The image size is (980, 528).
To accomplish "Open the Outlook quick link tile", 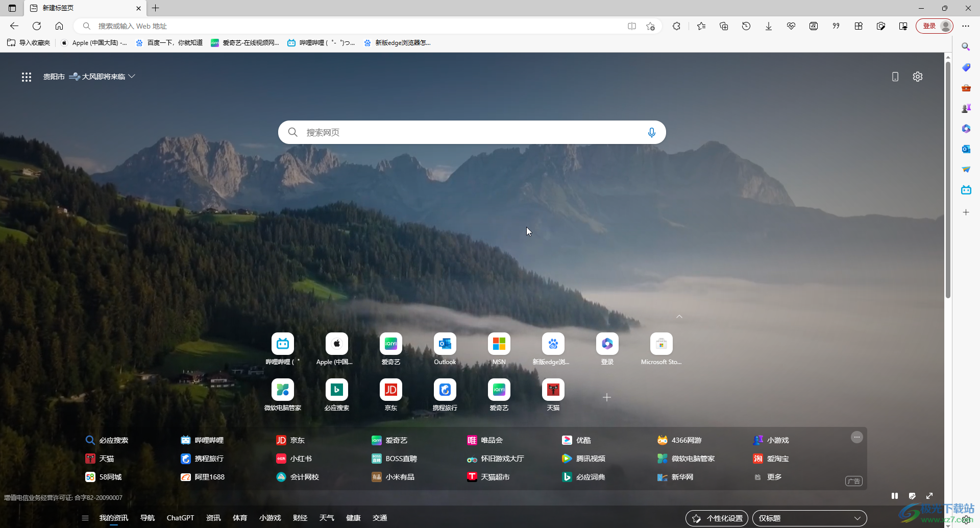I will pyautogui.click(x=445, y=345).
